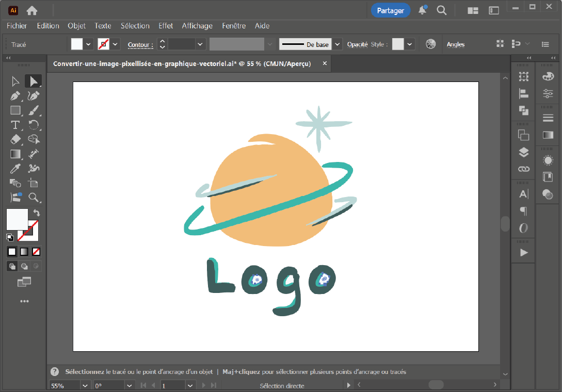Swap fill and stroke colors
The width and height of the screenshot is (562, 392).
tap(36, 213)
